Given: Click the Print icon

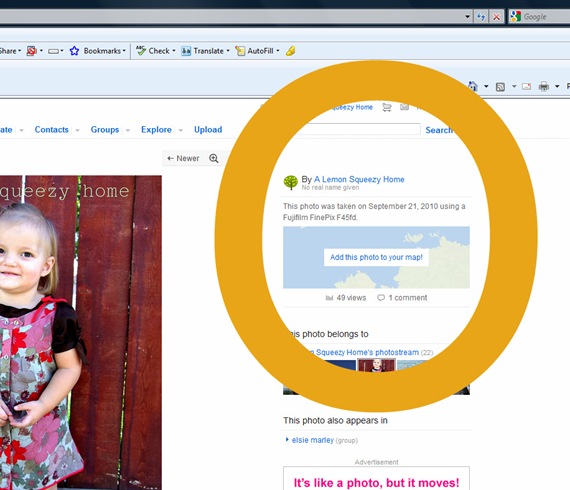Looking at the screenshot, I should (x=544, y=87).
